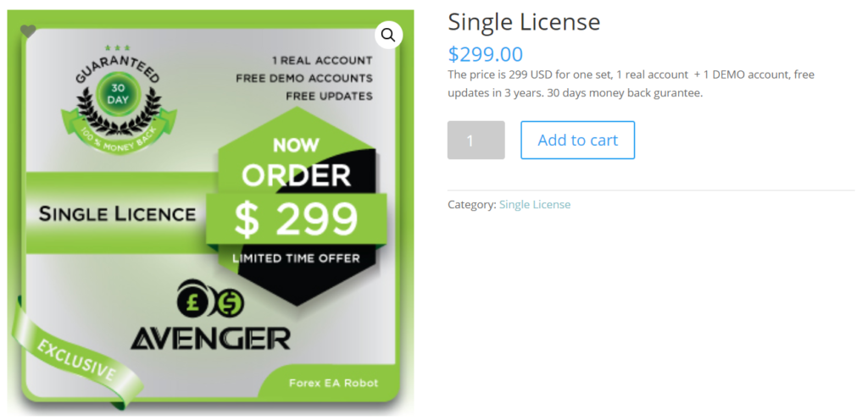The height and width of the screenshot is (420, 868).
Task: Click the Free Demo Accounts text
Action: (304, 79)
